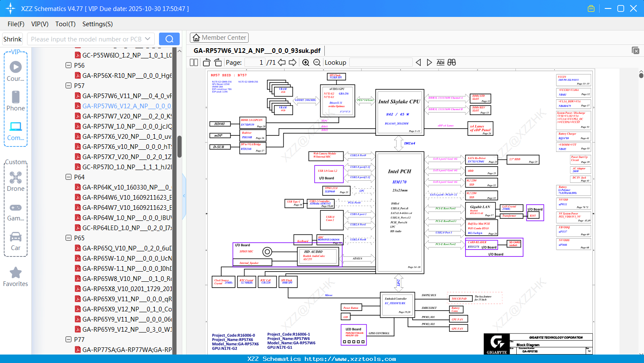Click the Shrink button

[x=12, y=39]
